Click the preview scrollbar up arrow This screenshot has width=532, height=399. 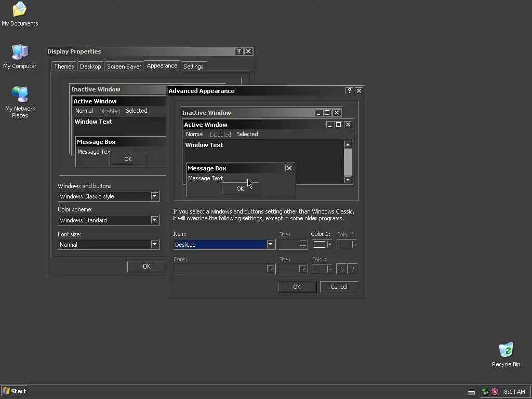348,144
